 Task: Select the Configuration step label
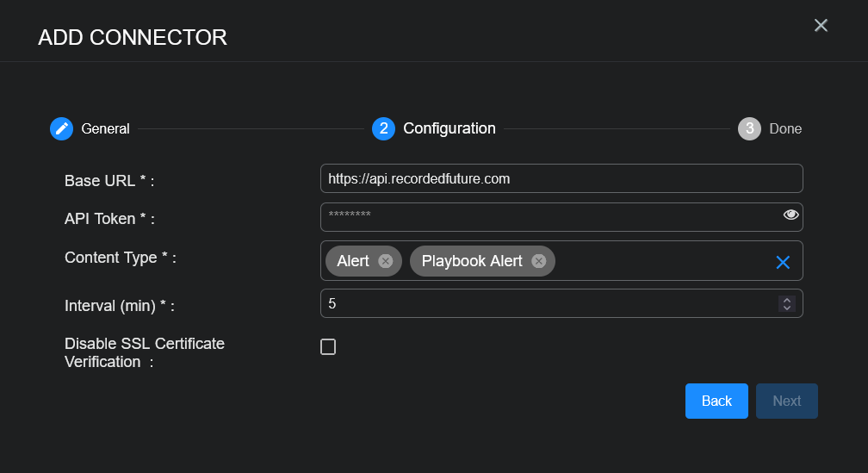(x=449, y=128)
